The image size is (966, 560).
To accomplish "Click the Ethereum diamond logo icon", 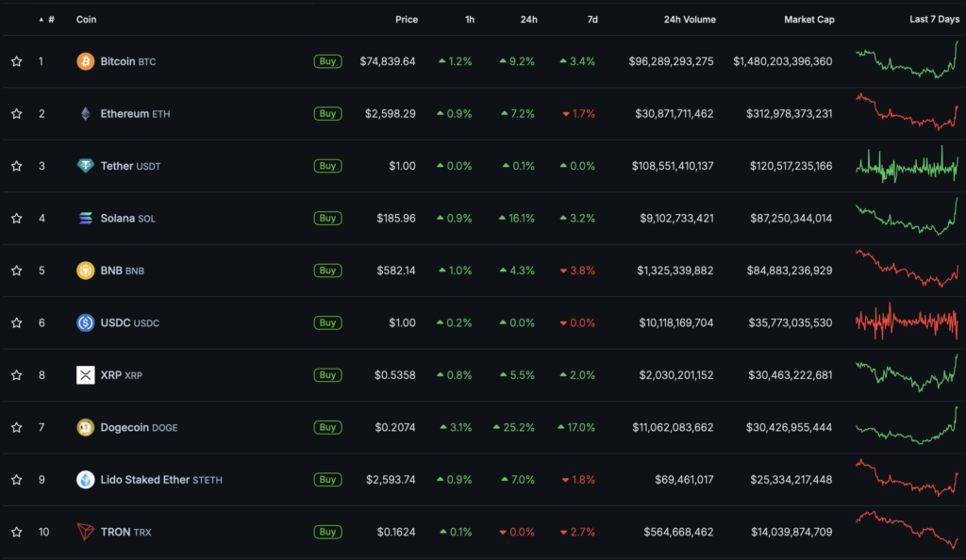I will tap(86, 114).
